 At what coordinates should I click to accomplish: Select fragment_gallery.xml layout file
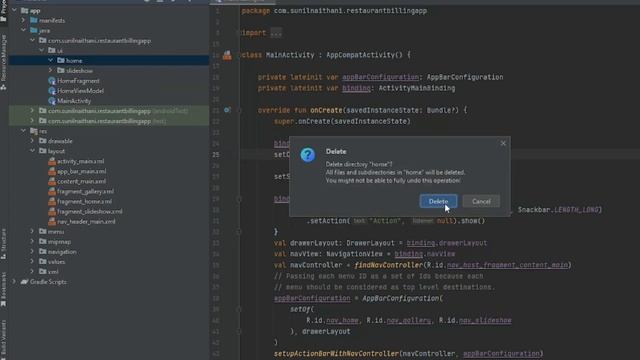85,191
